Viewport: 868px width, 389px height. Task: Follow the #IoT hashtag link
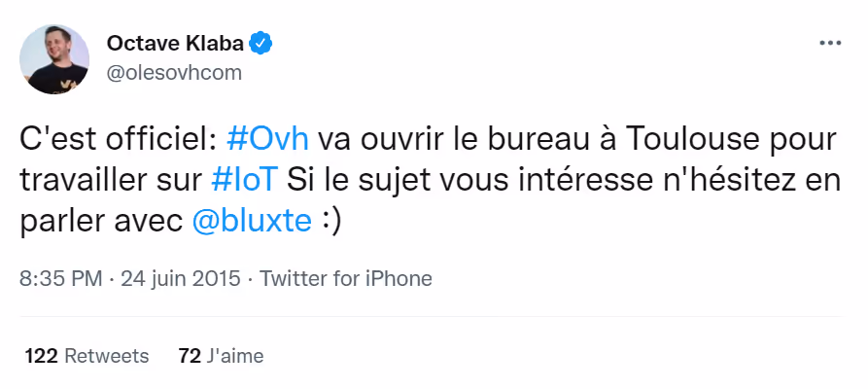tap(244, 179)
